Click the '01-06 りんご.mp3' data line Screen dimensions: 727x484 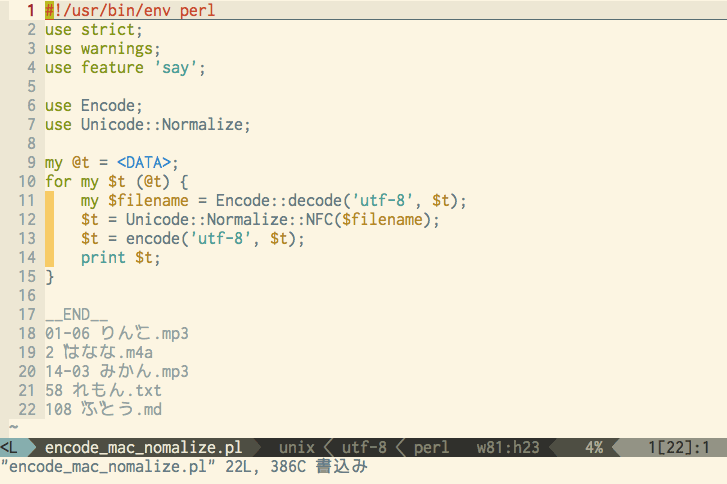point(117,334)
